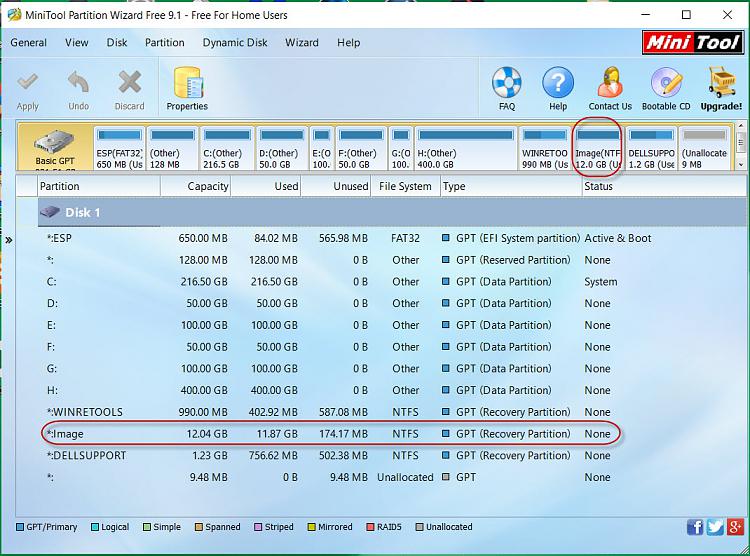The height and width of the screenshot is (556, 750).
Task: Select the D:(Other) 50.0 GB disk map block
Action: (282, 148)
